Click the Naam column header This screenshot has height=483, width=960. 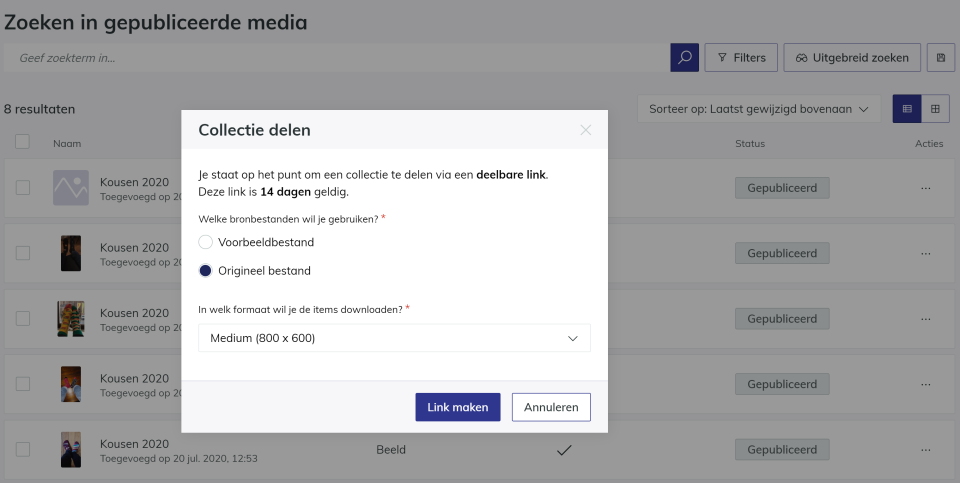pyautogui.click(x=67, y=144)
